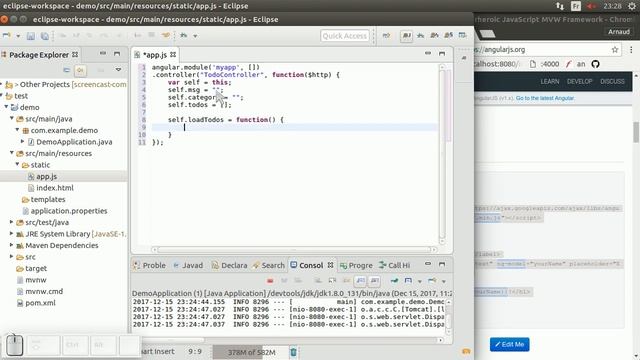Switch to the Debug perspective icon
This screenshot has height=360, width=640.
(x=420, y=36)
